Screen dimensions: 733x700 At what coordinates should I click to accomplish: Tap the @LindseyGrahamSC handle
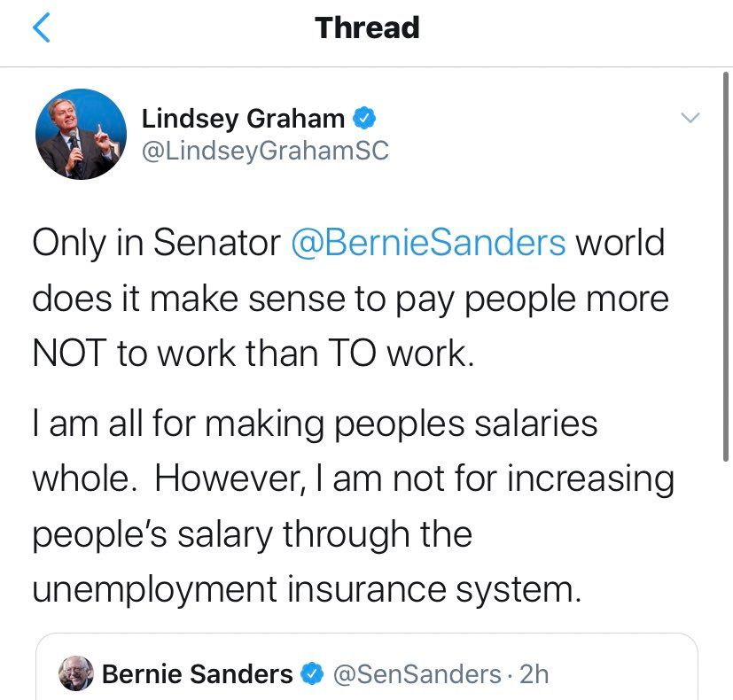265,151
